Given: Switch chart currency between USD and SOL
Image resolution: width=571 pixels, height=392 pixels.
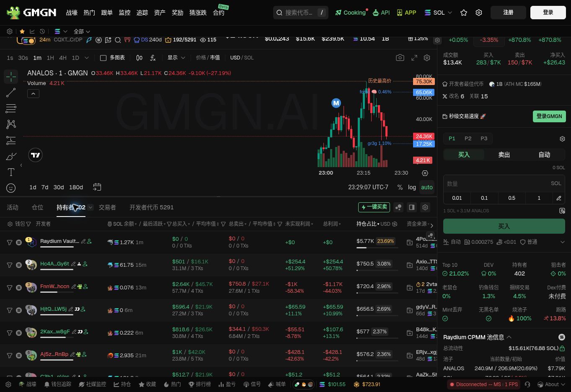Looking at the screenshot, I should point(242,58).
